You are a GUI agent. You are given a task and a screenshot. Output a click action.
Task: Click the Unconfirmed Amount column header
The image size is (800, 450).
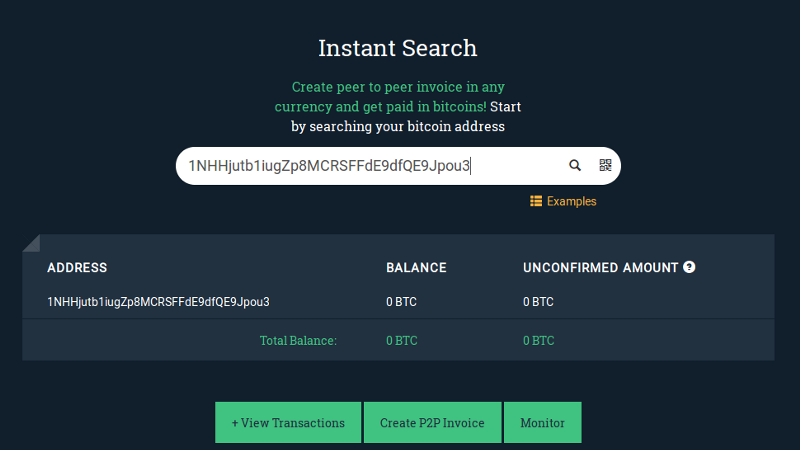point(601,268)
